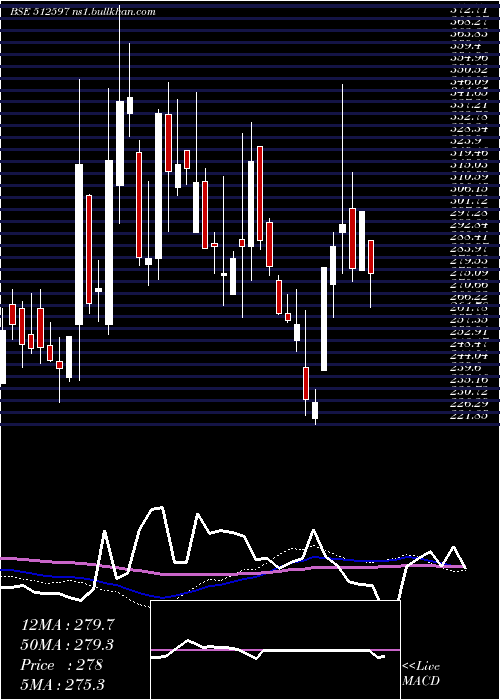The image size is (500, 700).
Task: Click the 323.9 price axis label
Action: click(x=465, y=141)
